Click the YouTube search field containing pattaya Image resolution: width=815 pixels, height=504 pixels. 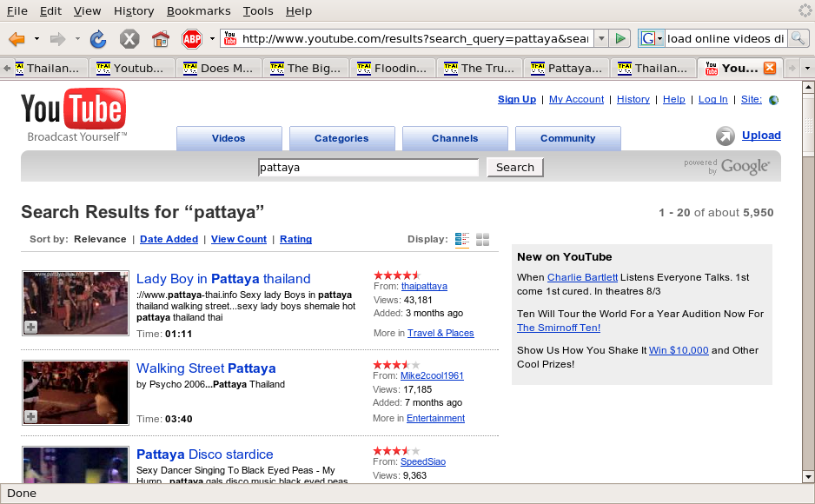pos(368,168)
